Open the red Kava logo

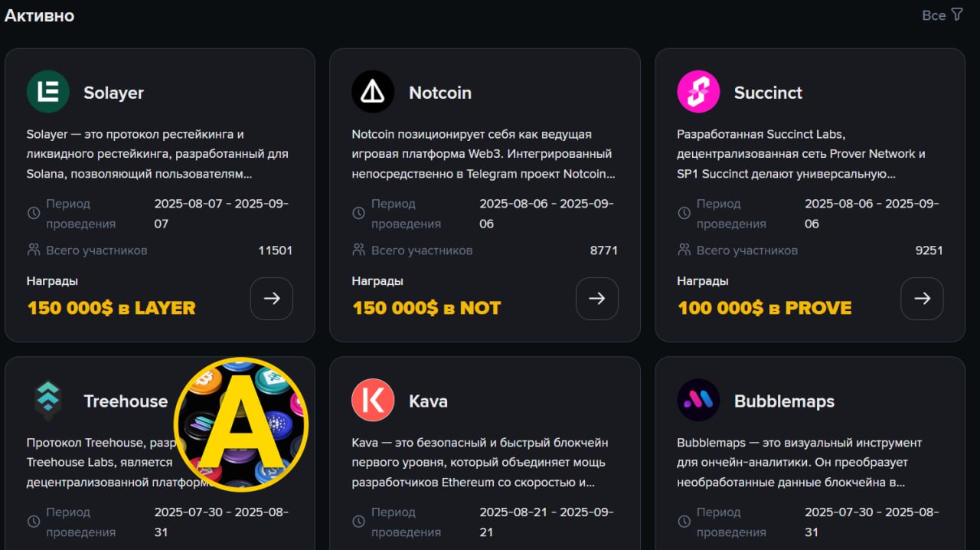pyautogui.click(x=373, y=400)
